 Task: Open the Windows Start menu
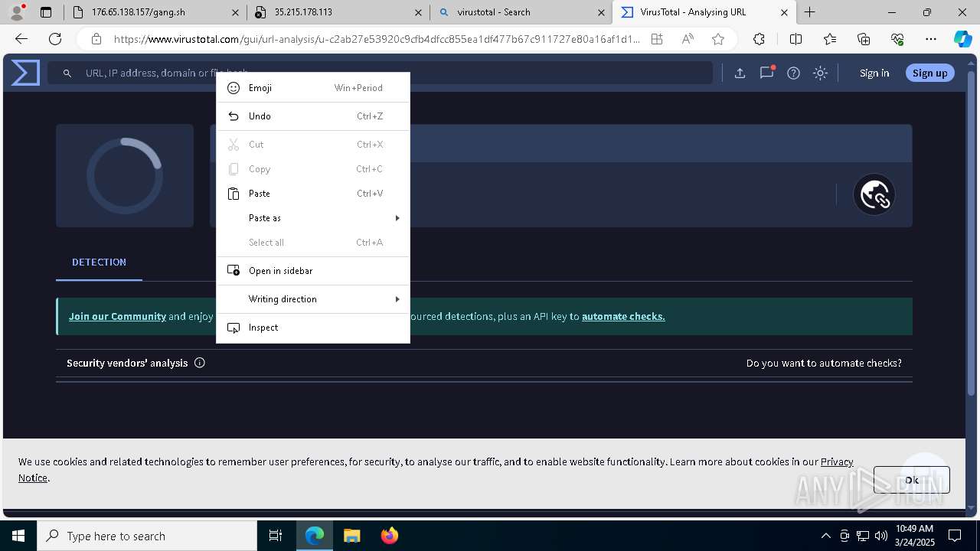18,536
